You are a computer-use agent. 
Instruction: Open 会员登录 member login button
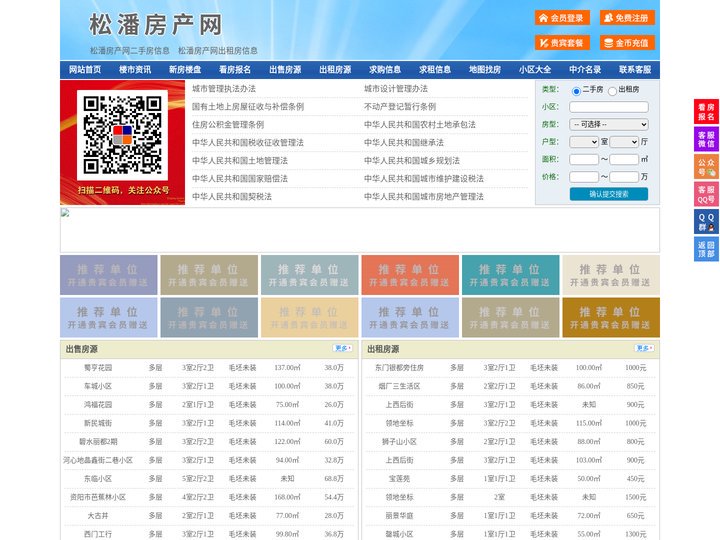[562, 18]
